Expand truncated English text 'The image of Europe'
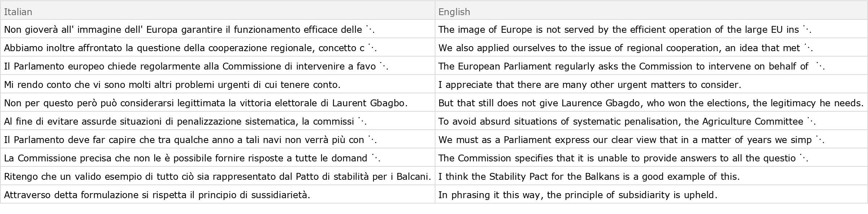The image size is (868, 214). (x=807, y=29)
